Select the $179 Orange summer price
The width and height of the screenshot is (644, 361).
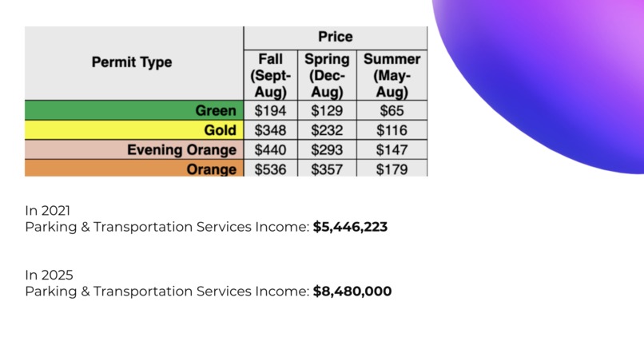392,169
